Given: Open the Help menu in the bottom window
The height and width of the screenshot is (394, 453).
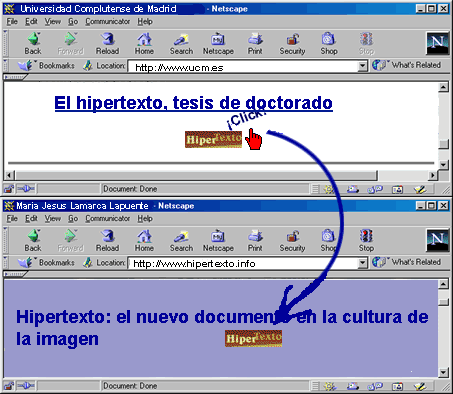Looking at the screenshot, I should click(x=145, y=219).
